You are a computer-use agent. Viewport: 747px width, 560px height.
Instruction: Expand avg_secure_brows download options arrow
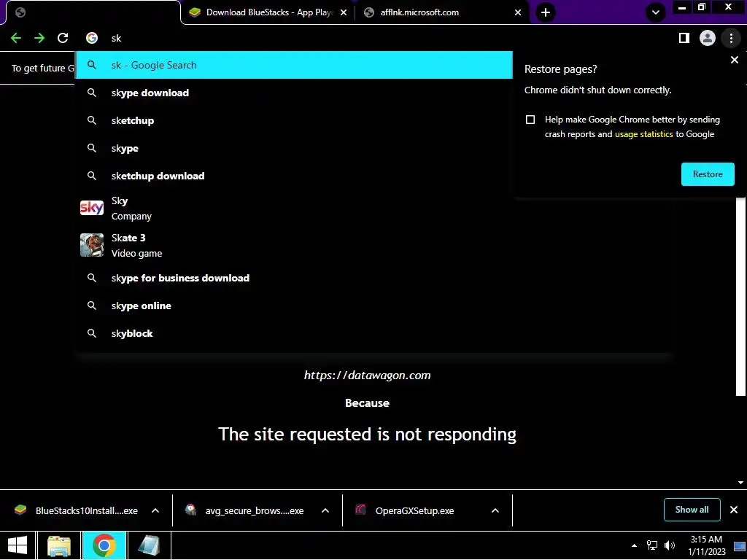(325, 510)
